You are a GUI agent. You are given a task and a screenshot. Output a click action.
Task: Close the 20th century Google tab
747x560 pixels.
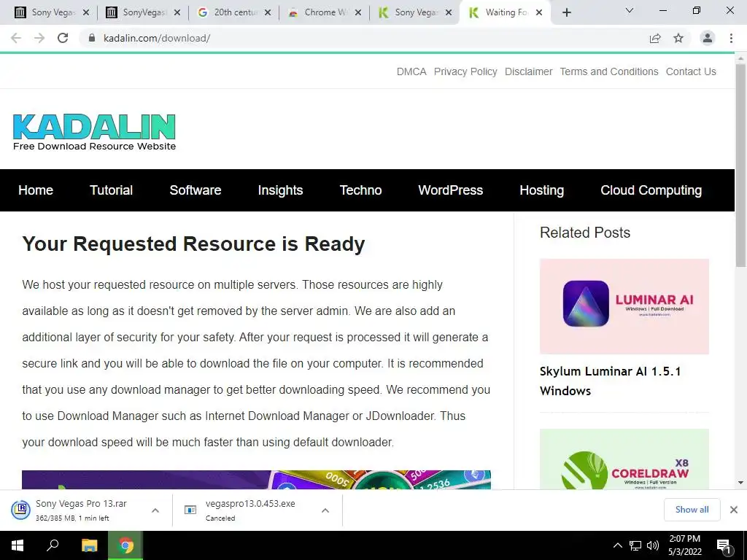(268, 13)
